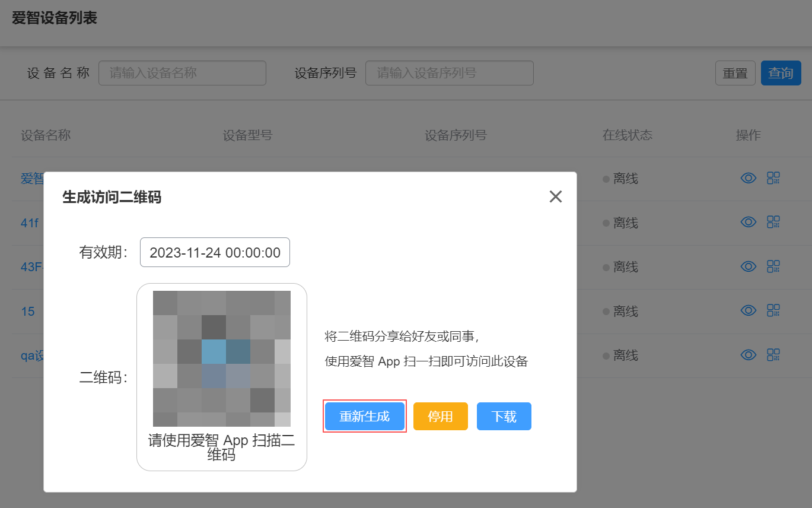View details of device 43F via eye icon
Screen dimensions: 812x508
(x=748, y=266)
